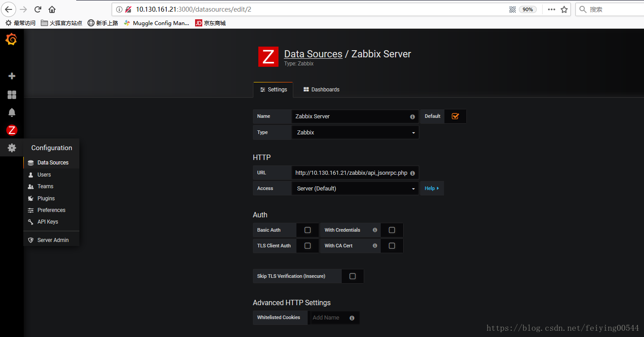This screenshot has height=337, width=644.
Task: Enable the With CA Cert checkbox
Action: point(392,246)
